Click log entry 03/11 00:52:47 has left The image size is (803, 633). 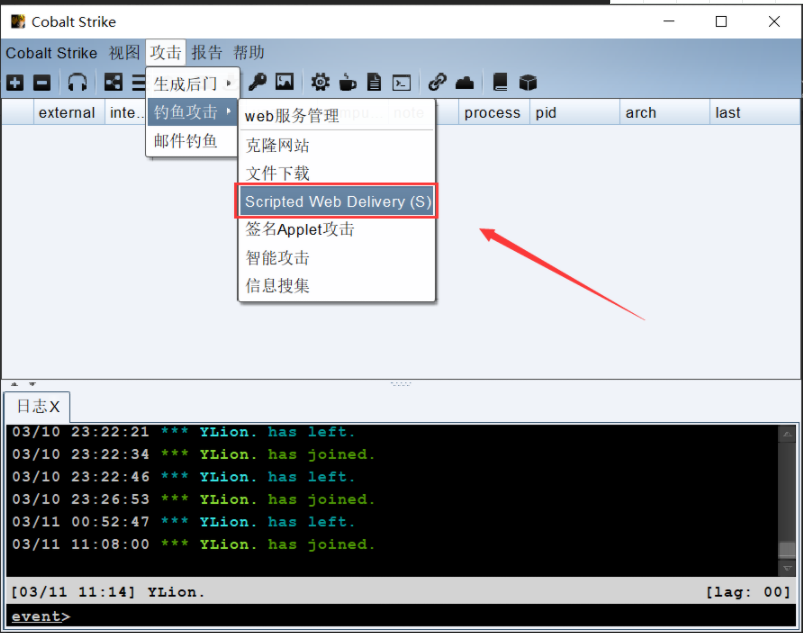(x=183, y=522)
